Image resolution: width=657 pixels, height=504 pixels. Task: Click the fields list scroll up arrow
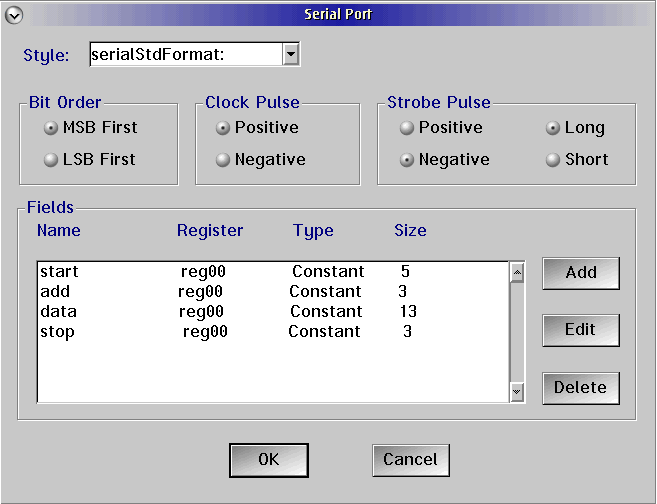coord(517,273)
